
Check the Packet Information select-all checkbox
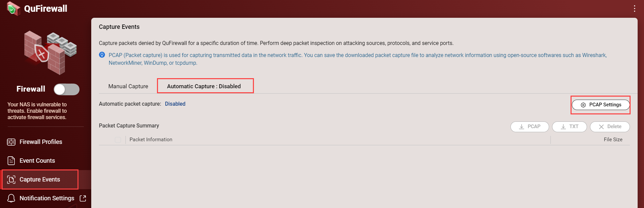(x=118, y=140)
